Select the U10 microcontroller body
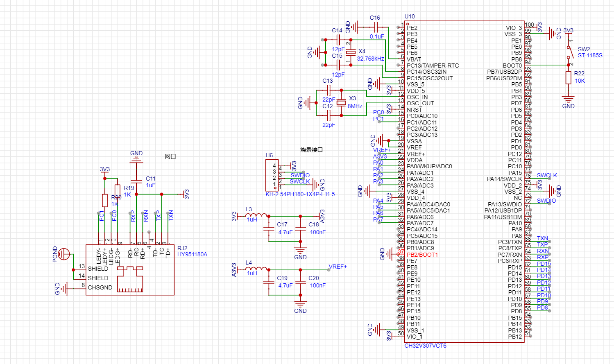614x364 pixels. coord(464,182)
